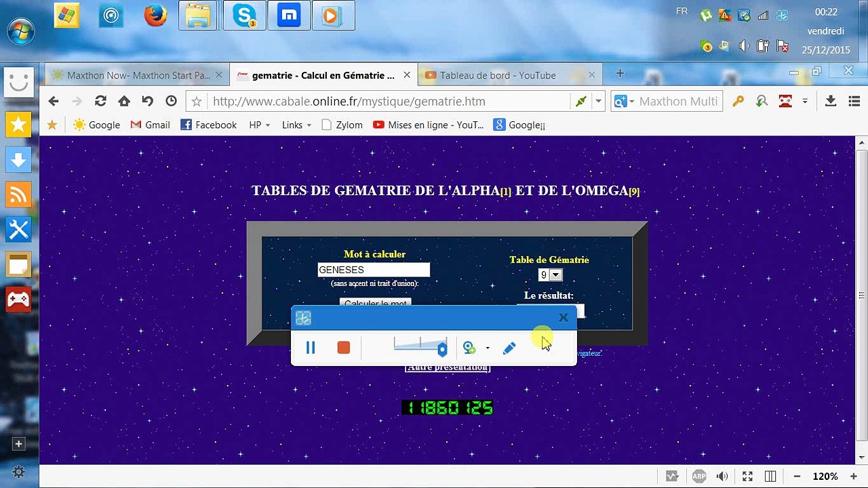This screenshot has height=488, width=868.
Task: Open the Google¡¡ bookmark
Action: pos(519,125)
